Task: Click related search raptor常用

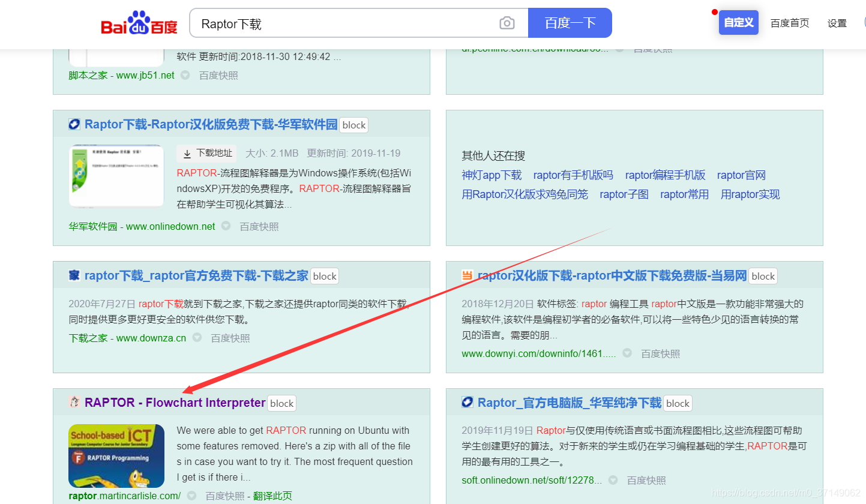Action: point(685,194)
